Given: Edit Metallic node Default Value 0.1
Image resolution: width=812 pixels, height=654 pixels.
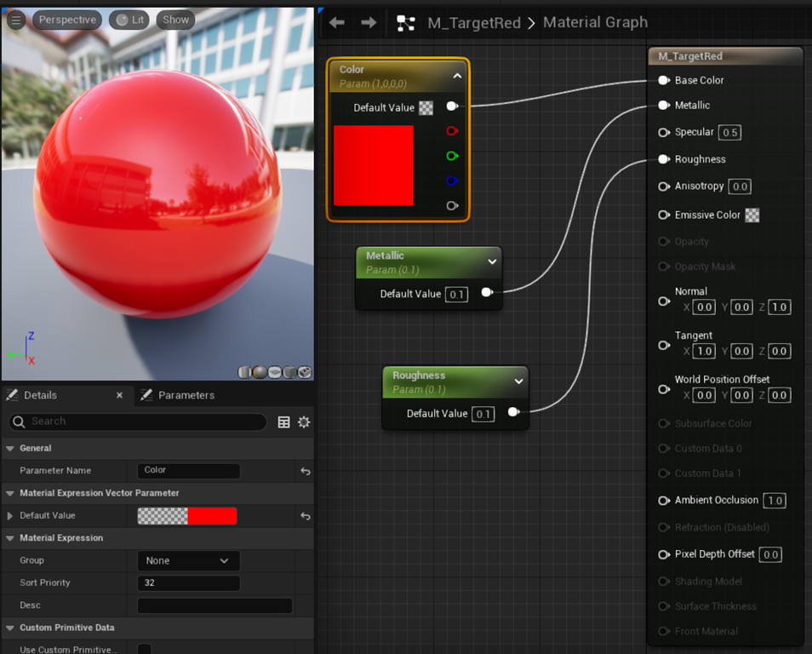Looking at the screenshot, I should coord(456,295).
